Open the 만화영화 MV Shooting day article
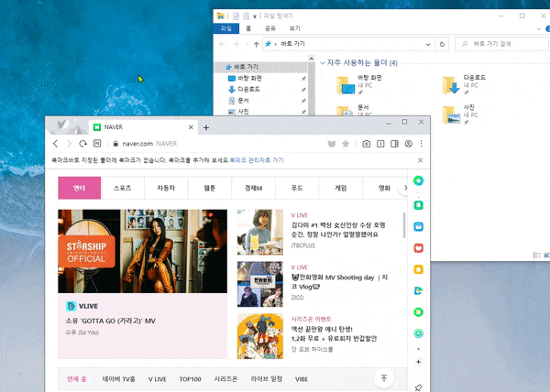The width and height of the screenshot is (550, 392). pos(339,282)
